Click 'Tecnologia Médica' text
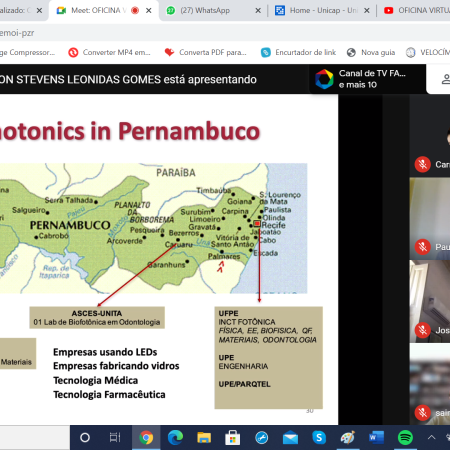Screen dimensions: 450x450 coord(95,380)
